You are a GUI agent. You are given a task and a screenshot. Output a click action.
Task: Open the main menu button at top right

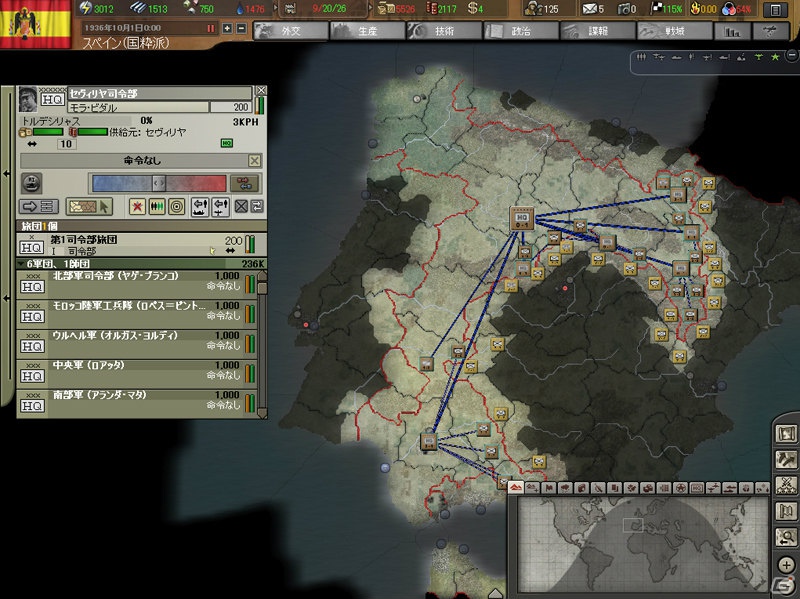[775, 9]
